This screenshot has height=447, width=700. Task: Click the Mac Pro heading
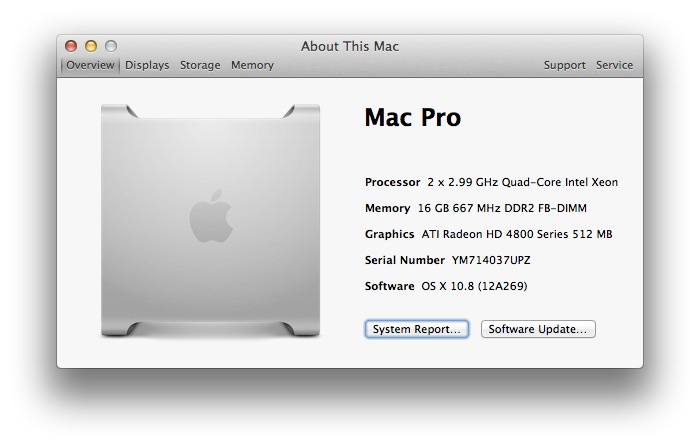coord(412,117)
